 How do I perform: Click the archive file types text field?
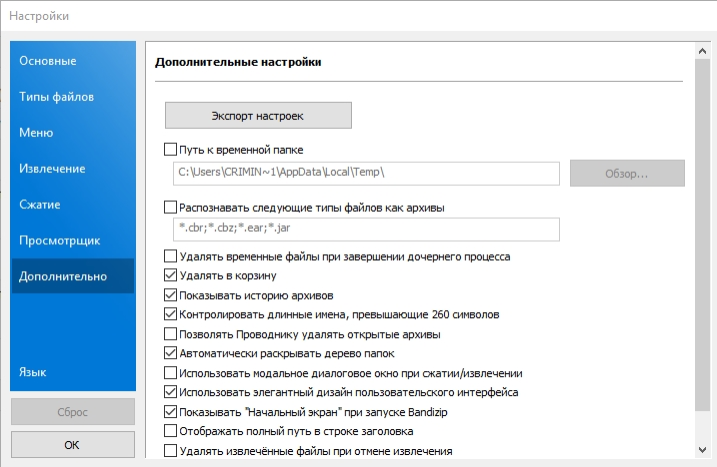pos(364,230)
